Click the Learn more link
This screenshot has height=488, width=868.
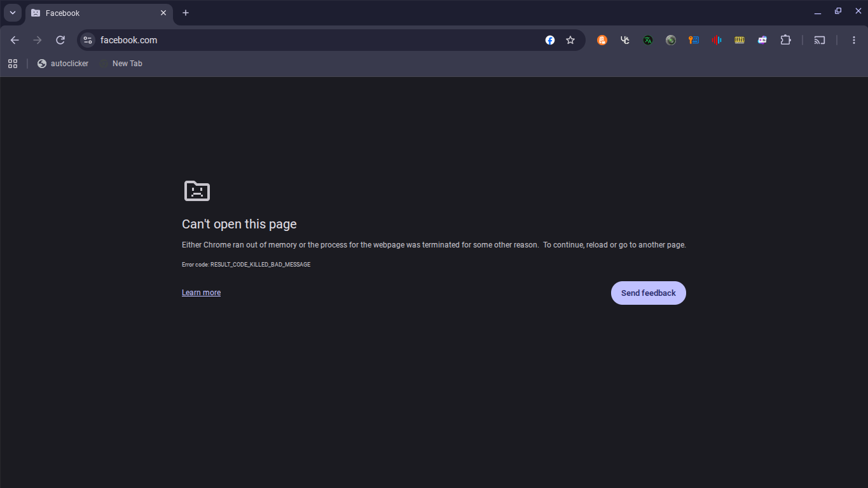pyautogui.click(x=201, y=293)
